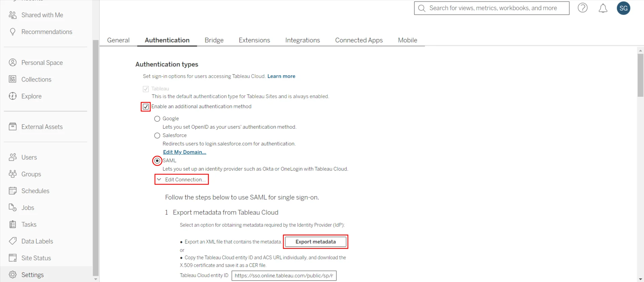Open the Collections page
The width and height of the screenshot is (644, 282).
[36, 79]
